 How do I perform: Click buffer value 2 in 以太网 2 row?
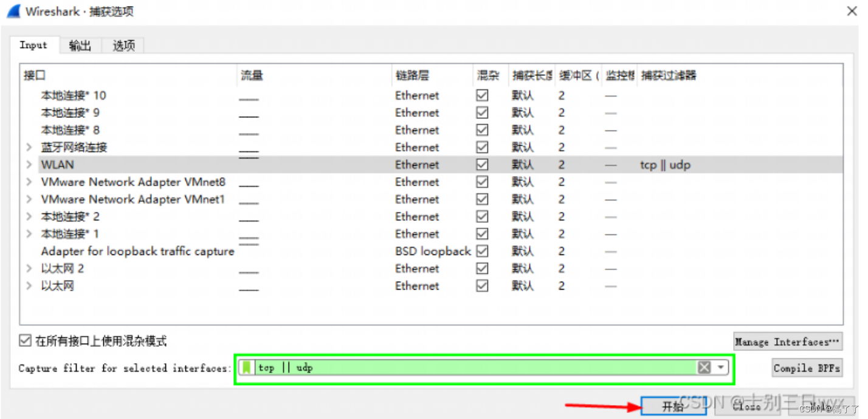[x=562, y=268]
